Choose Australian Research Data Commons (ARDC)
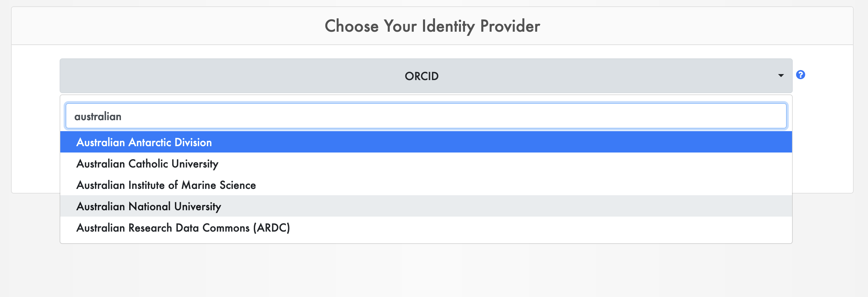The image size is (868, 297). tap(426, 228)
